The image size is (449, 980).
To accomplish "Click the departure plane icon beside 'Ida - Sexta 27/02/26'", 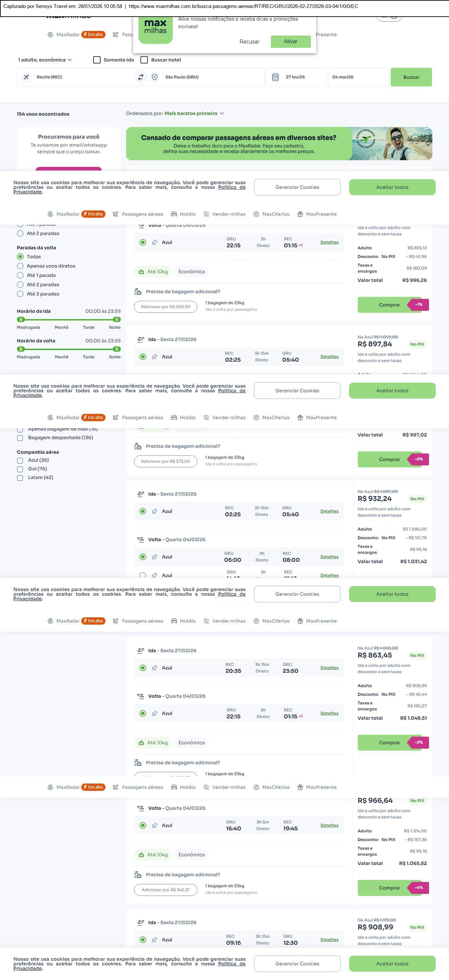I will pyautogui.click(x=140, y=339).
